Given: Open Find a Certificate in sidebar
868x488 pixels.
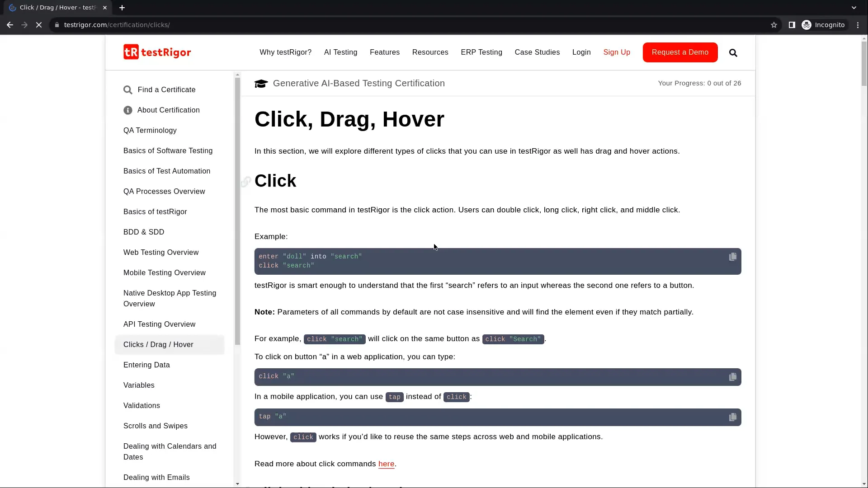Looking at the screenshot, I should [x=166, y=90].
